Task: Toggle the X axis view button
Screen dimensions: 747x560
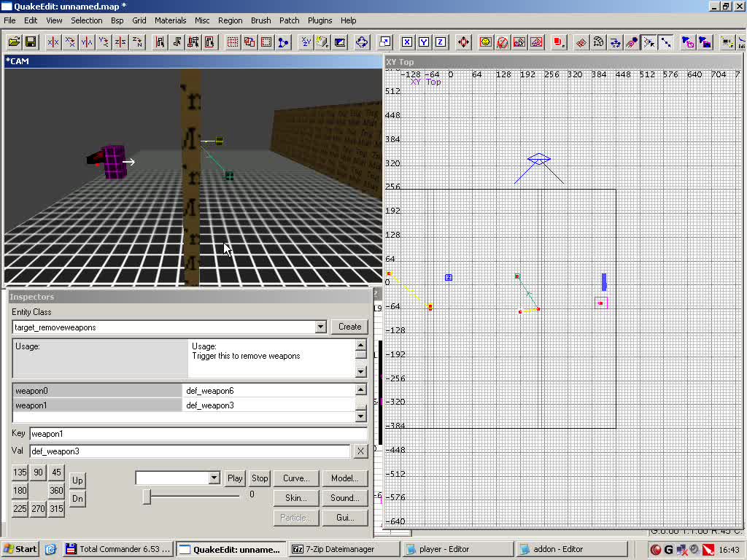Action: pos(409,42)
